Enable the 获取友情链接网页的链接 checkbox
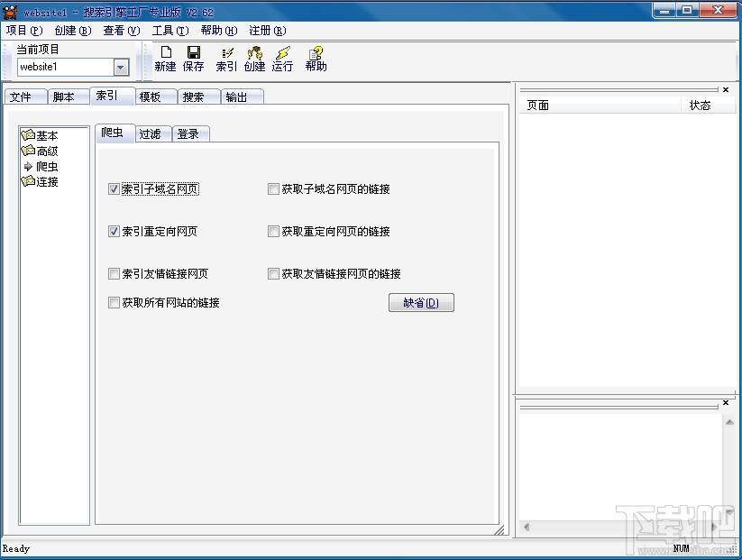The width and height of the screenshot is (742, 560). (273, 273)
